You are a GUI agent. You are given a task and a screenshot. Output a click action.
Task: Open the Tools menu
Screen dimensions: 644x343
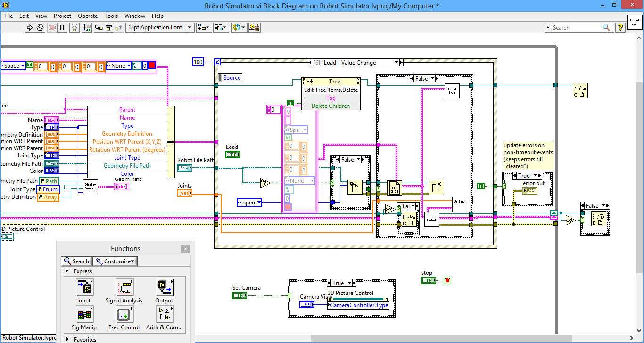point(111,16)
